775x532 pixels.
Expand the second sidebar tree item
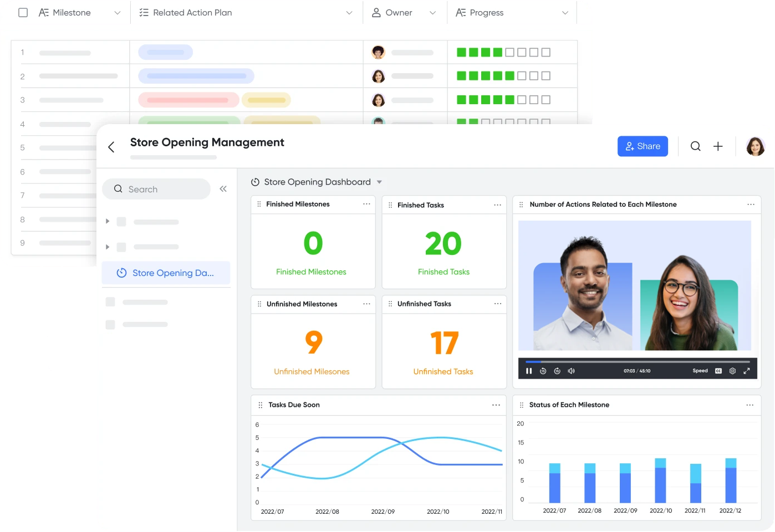(x=108, y=247)
